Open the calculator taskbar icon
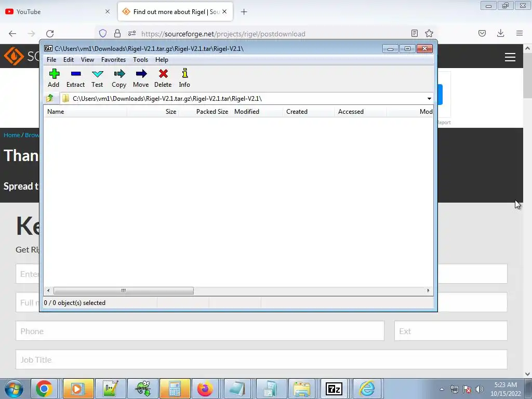 click(x=175, y=389)
